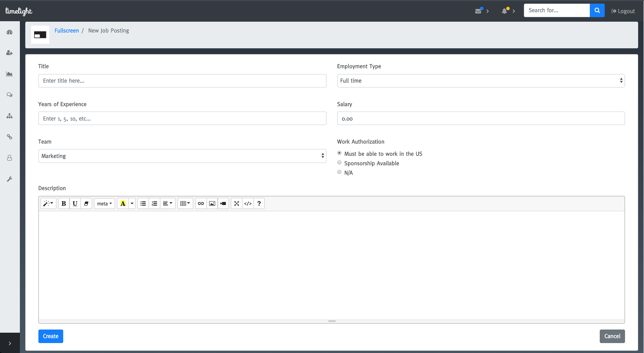Open the link chain icon in sidebar
The image size is (644, 353).
click(9, 137)
